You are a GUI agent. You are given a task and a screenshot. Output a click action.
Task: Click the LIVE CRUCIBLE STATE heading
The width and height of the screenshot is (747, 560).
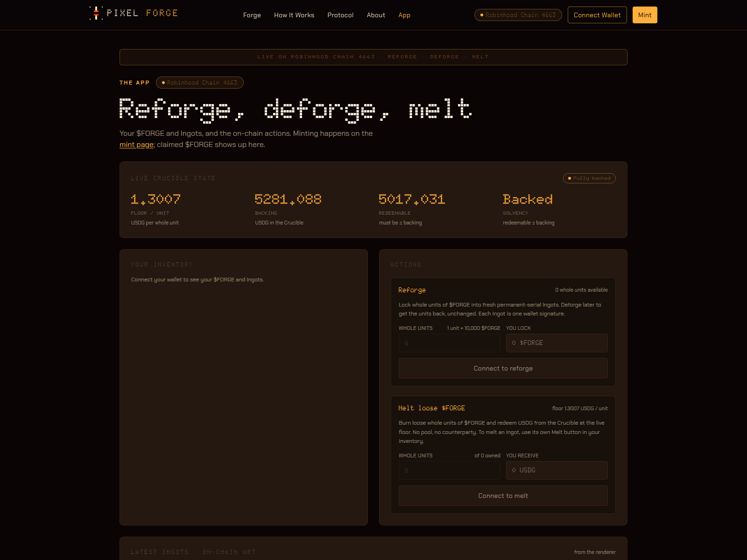pyautogui.click(x=173, y=178)
